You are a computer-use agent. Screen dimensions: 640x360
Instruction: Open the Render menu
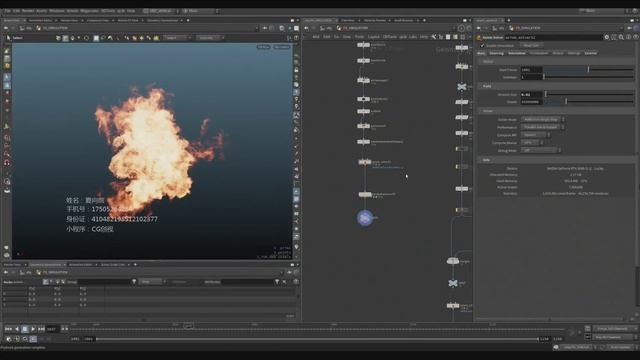[x=28, y=11]
